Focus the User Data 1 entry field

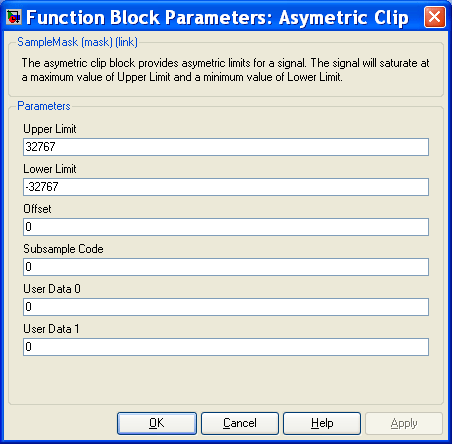[x=226, y=347]
